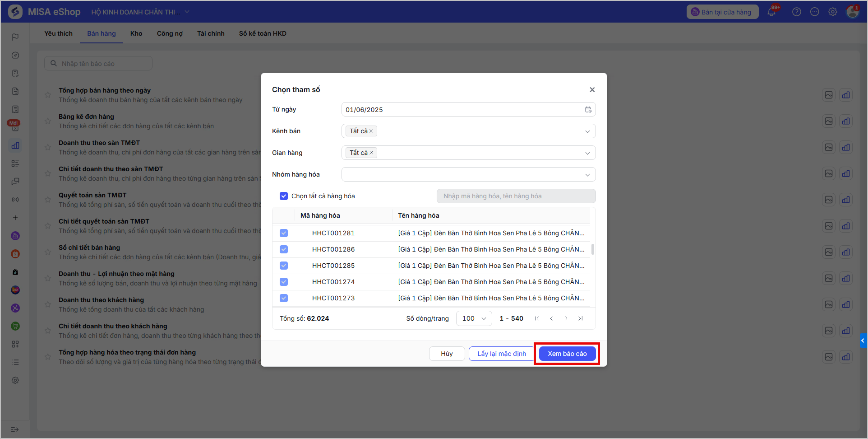This screenshot has height=439, width=868.
Task: Change Số dòng/trang value of 100
Action: click(474, 318)
